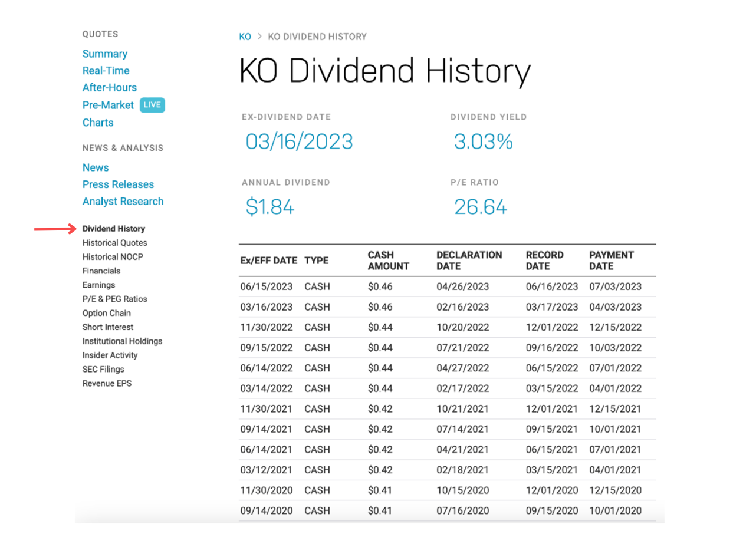Open the Real-Time quotes link
Image resolution: width=756 pixels, height=534 pixels.
[x=106, y=71]
